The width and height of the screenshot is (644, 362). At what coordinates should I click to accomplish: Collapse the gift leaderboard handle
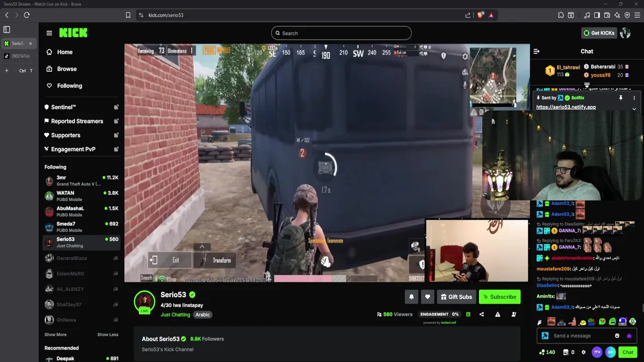587,85
